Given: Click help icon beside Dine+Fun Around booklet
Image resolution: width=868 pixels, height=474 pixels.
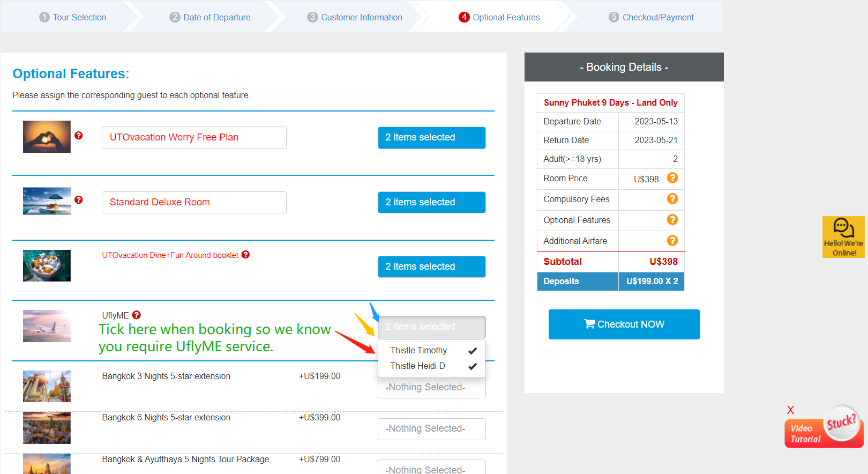Looking at the screenshot, I should tap(245, 255).
